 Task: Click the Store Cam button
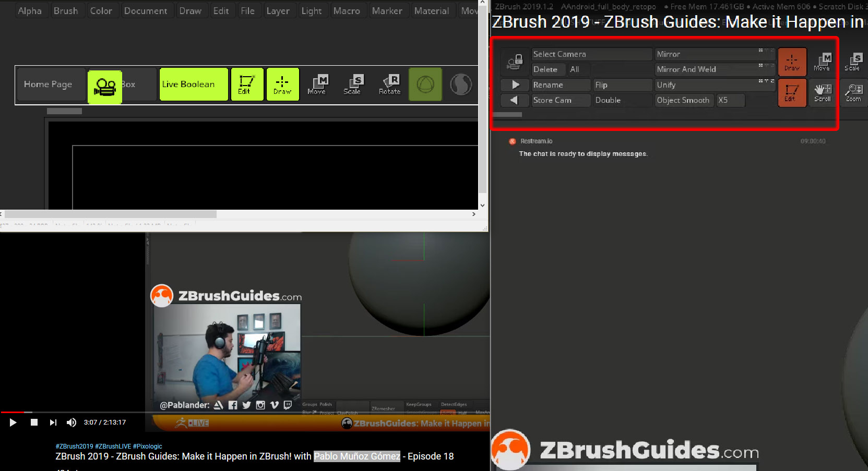561,100
